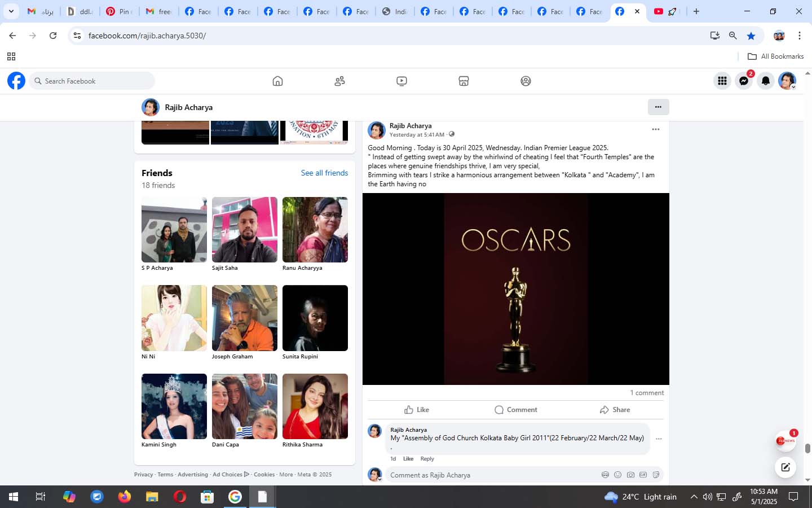
Task: Open Terms footer link
Action: [x=165, y=475]
